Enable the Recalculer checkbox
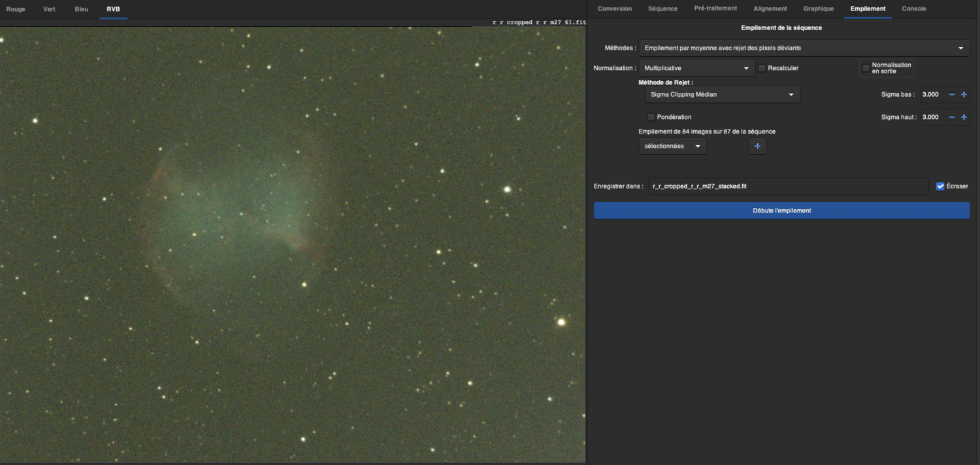980x465 pixels. 762,68
